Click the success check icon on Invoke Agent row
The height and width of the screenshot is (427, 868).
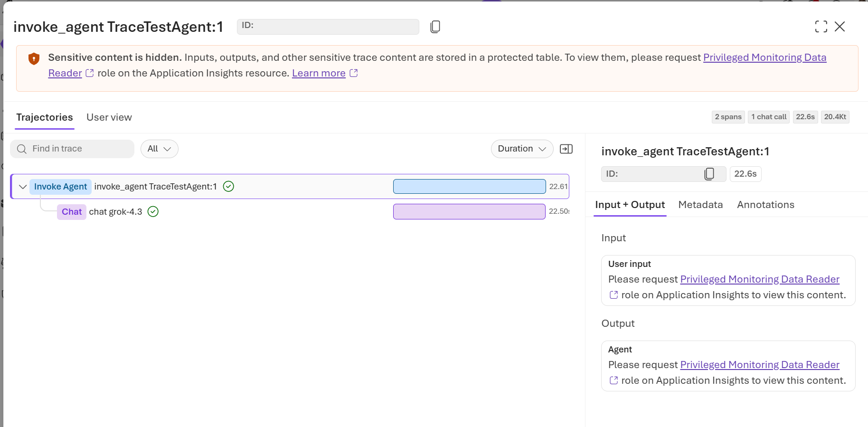[x=228, y=187]
